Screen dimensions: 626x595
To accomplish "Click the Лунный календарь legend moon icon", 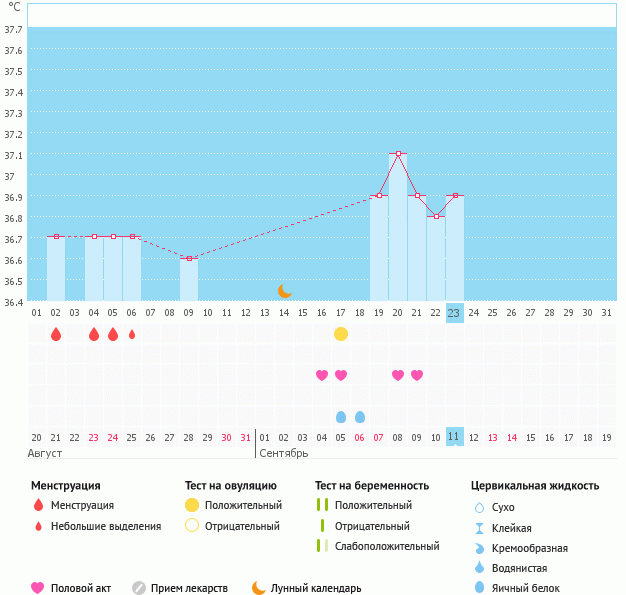I will click(x=259, y=588).
